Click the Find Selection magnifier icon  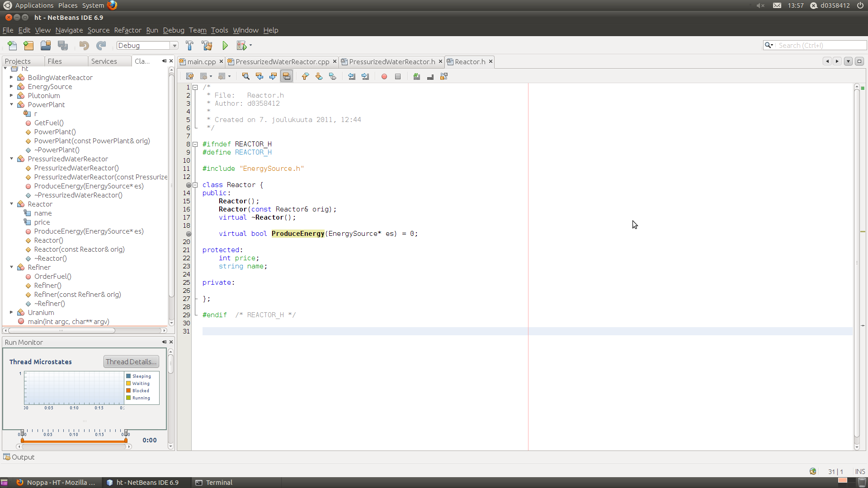pos(245,76)
